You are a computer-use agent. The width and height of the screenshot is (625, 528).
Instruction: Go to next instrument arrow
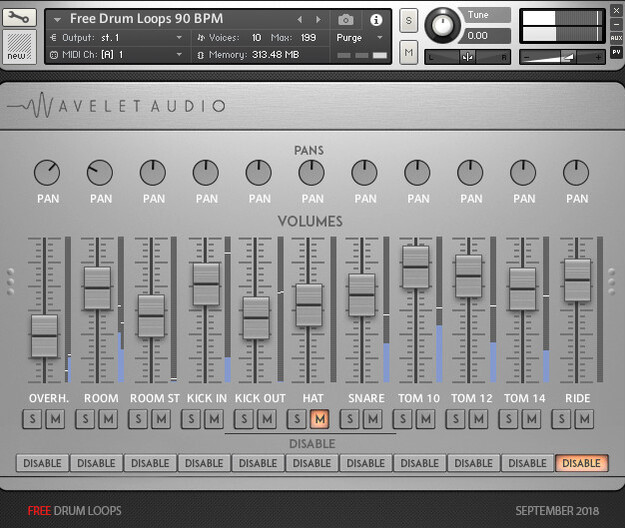(318, 20)
